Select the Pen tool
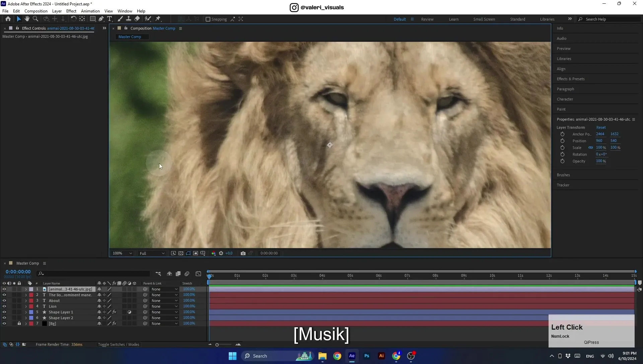This screenshot has width=643, height=364. tap(101, 19)
